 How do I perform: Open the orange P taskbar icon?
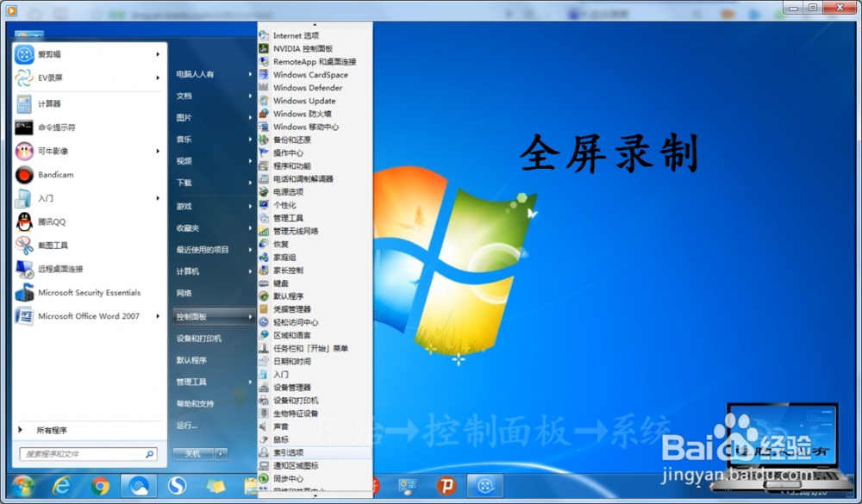447,486
